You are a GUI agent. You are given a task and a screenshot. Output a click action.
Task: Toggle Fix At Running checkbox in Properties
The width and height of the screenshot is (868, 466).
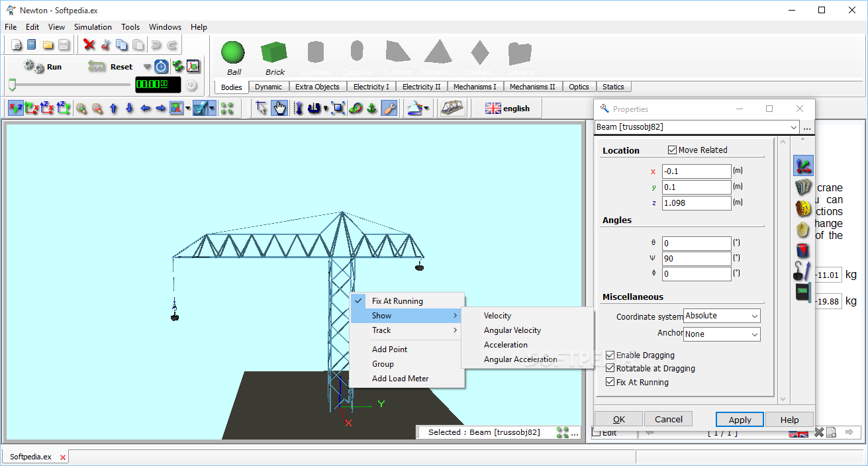(610, 382)
